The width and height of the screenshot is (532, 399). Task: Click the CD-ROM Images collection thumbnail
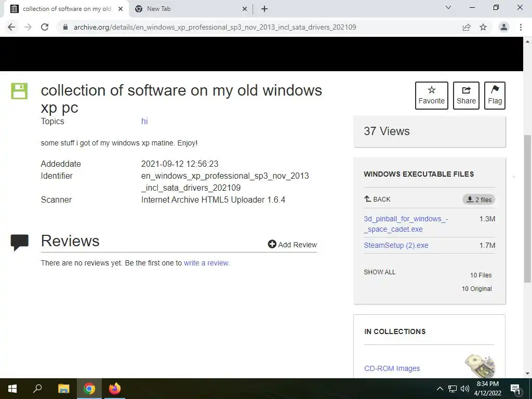480,366
